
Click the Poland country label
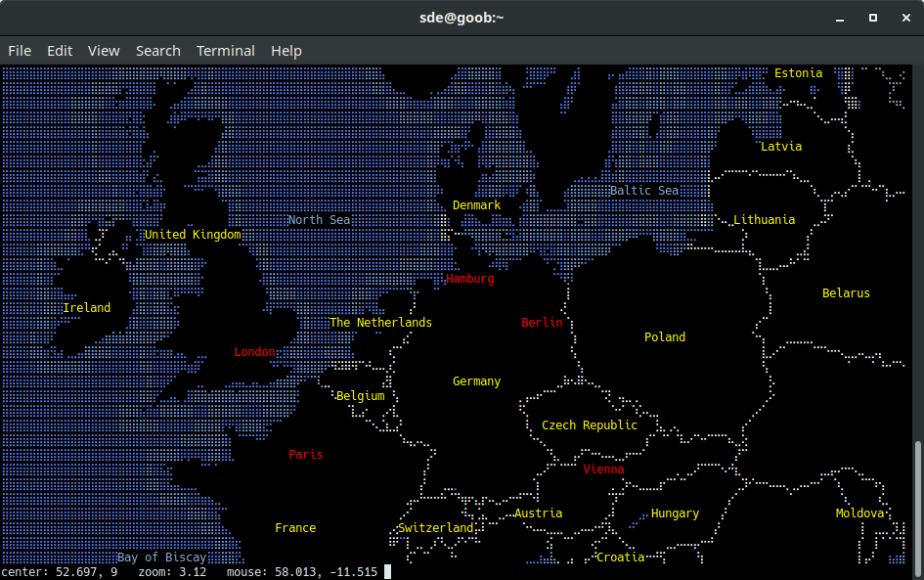point(665,336)
